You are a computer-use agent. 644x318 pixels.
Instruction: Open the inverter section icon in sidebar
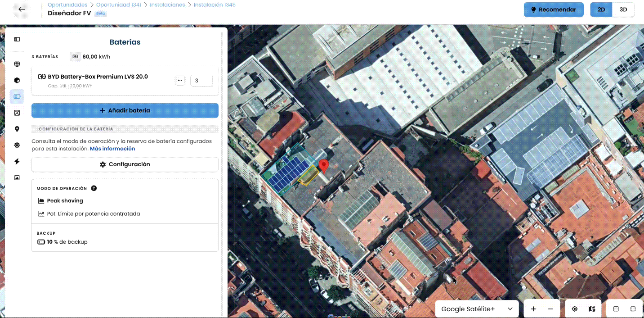pyautogui.click(x=17, y=113)
